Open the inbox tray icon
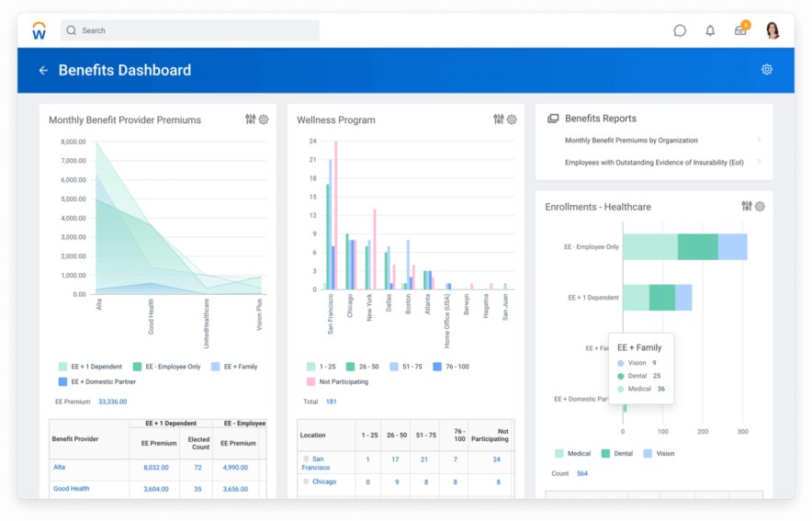812x521 pixels. pos(740,30)
